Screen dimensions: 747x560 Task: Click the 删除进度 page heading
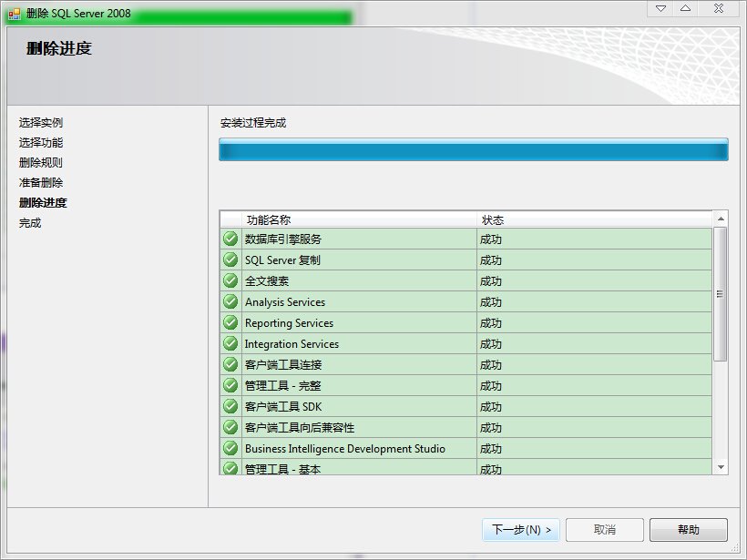coord(59,48)
